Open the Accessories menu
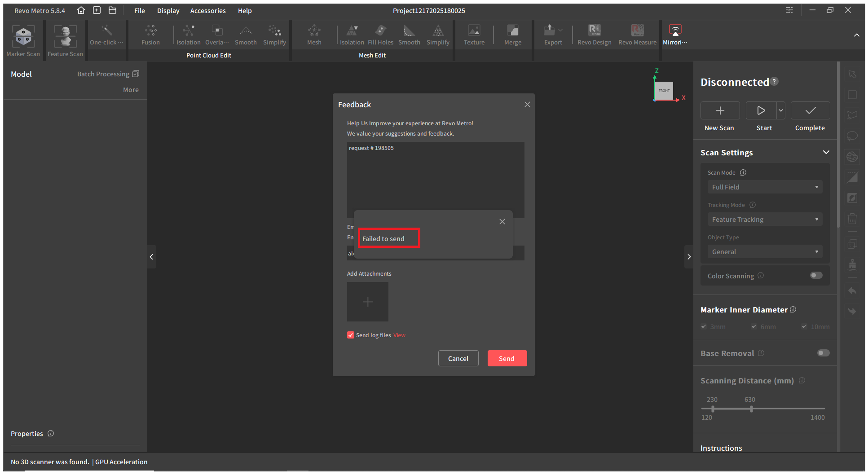The height and width of the screenshot is (475, 868). (x=207, y=11)
